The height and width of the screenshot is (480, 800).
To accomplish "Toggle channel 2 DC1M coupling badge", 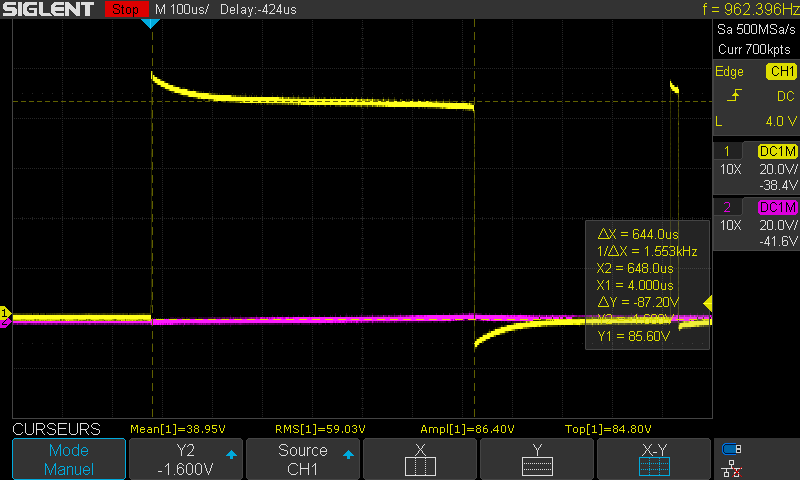I will (x=777, y=207).
